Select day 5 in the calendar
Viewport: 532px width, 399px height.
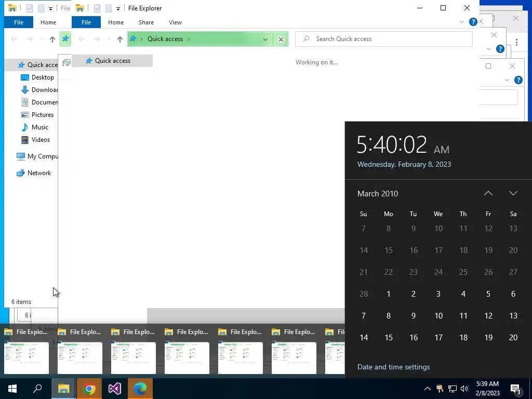[x=488, y=294]
